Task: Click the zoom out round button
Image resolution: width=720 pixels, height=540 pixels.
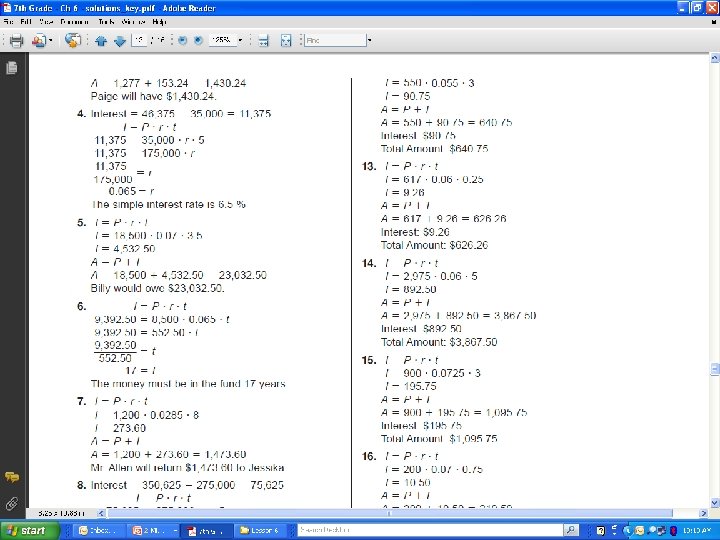Action: tap(182, 40)
